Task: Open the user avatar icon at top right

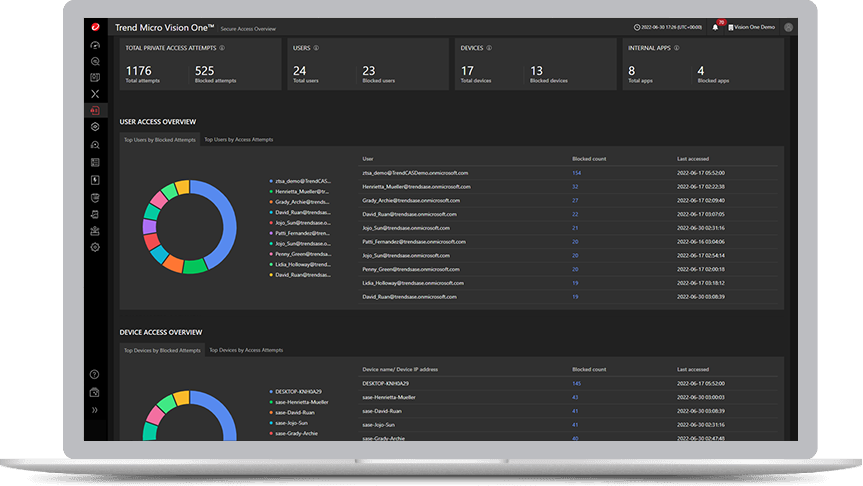Action: pos(789,27)
